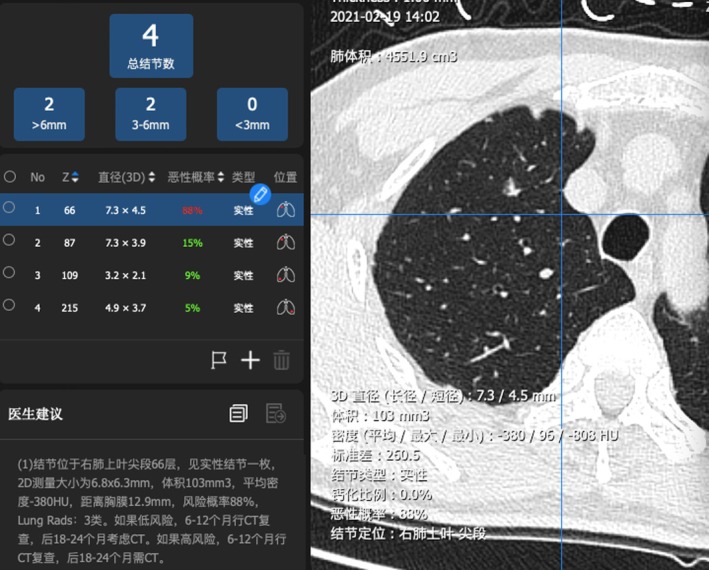Select the radio button for nodule 3
The image size is (709, 570).
pos(9,273)
